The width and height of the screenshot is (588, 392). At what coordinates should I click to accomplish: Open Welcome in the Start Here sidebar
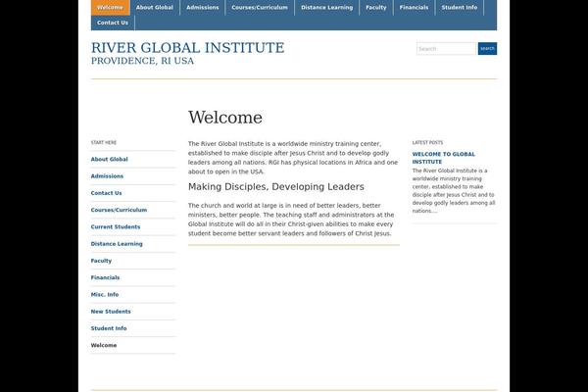[104, 345]
